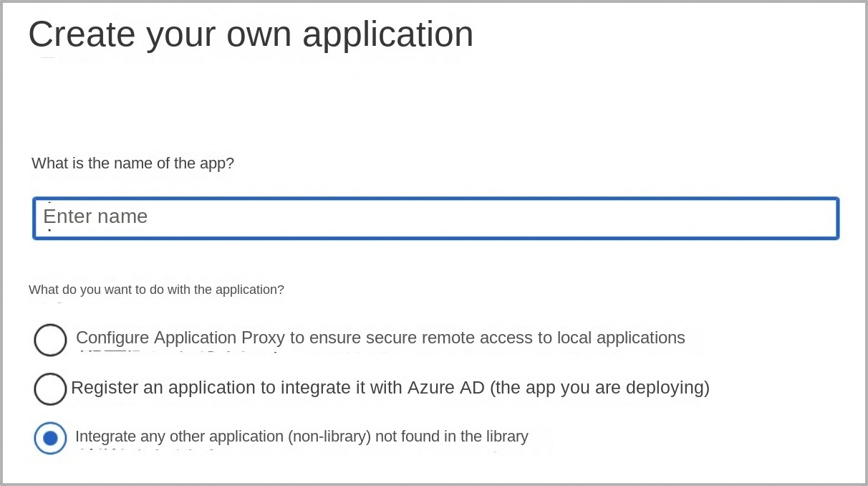Image resolution: width=868 pixels, height=486 pixels.
Task: Click the word 'application' in the page title
Action: tap(387, 34)
